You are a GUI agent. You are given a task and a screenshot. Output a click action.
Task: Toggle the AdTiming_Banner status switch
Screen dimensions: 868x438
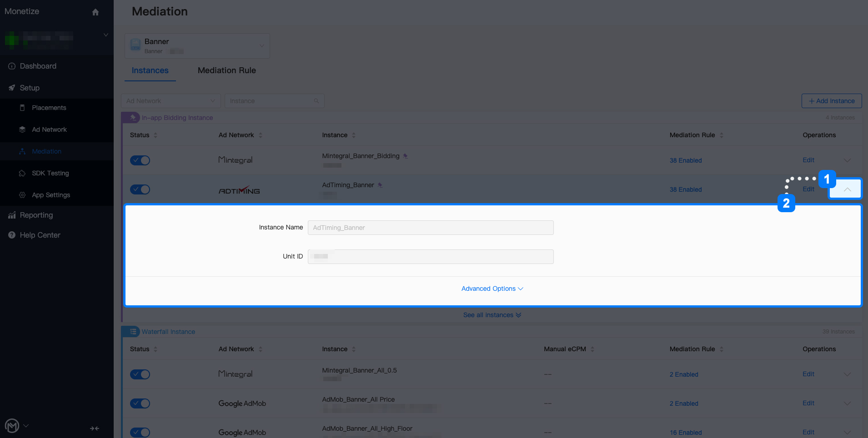click(140, 189)
